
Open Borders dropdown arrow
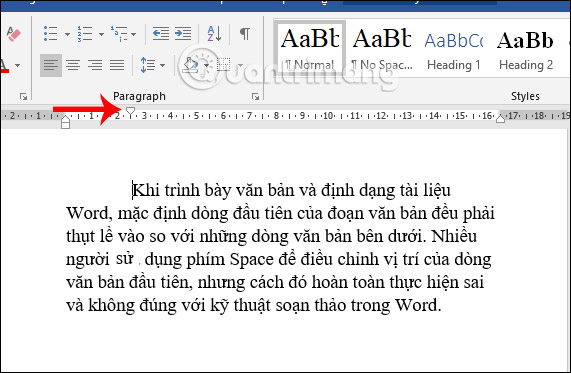click(x=240, y=66)
